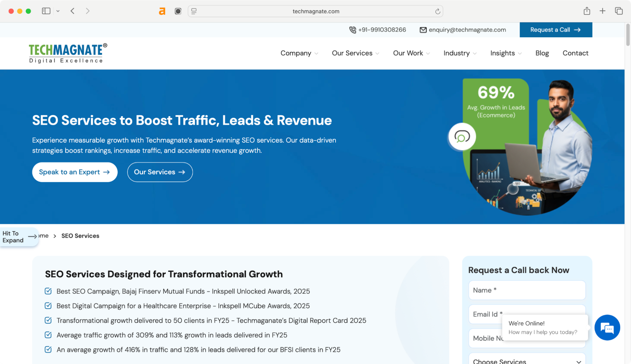Click Speak to an Expert button
The height and width of the screenshot is (364, 631).
74,172
